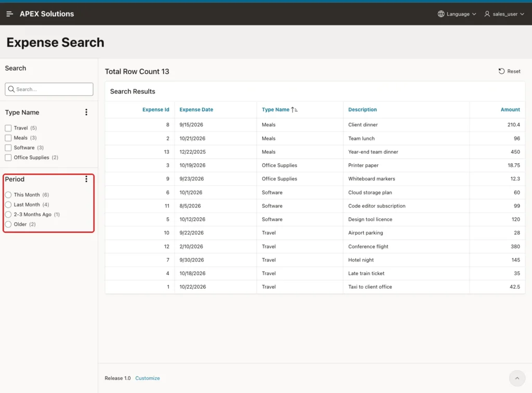Sort by Expense Date column header
Screen dimensions: 532x393
196,110
